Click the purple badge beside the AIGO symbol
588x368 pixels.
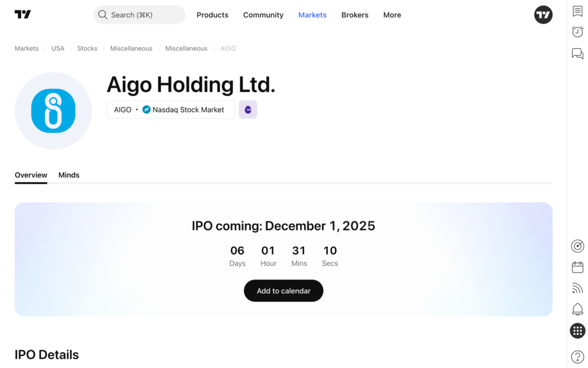point(248,109)
